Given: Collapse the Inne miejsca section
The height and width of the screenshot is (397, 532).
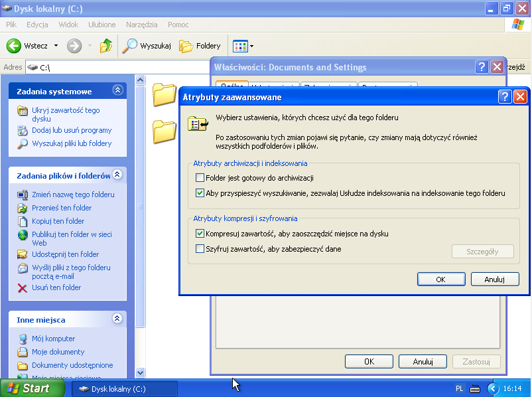Looking at the screenshot, I should coord(117,319).
